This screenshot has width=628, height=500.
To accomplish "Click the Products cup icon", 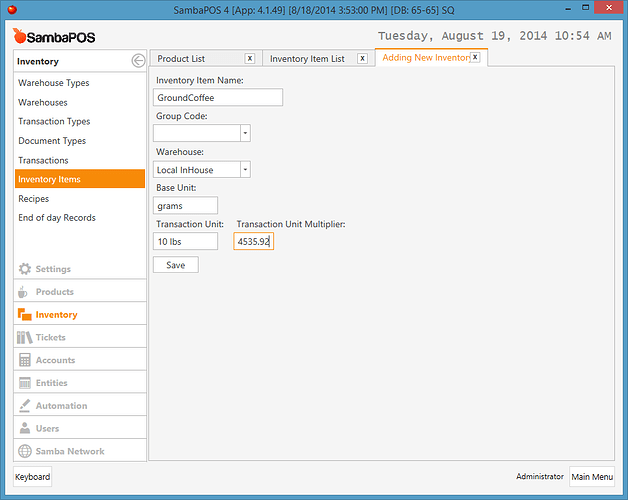I will (23, 292).
